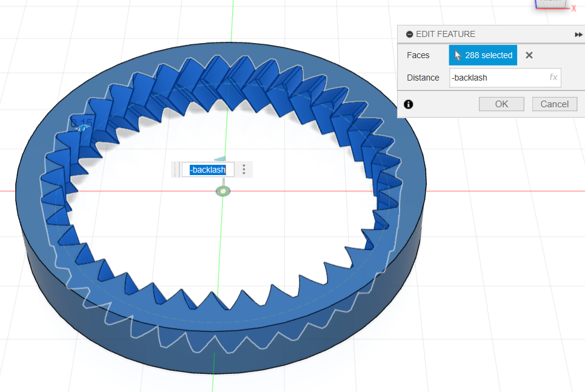This screenshot has height=392, width=585.
Task: Click the Distance field in Edit Feature
Action: click(x=497, y=78)
